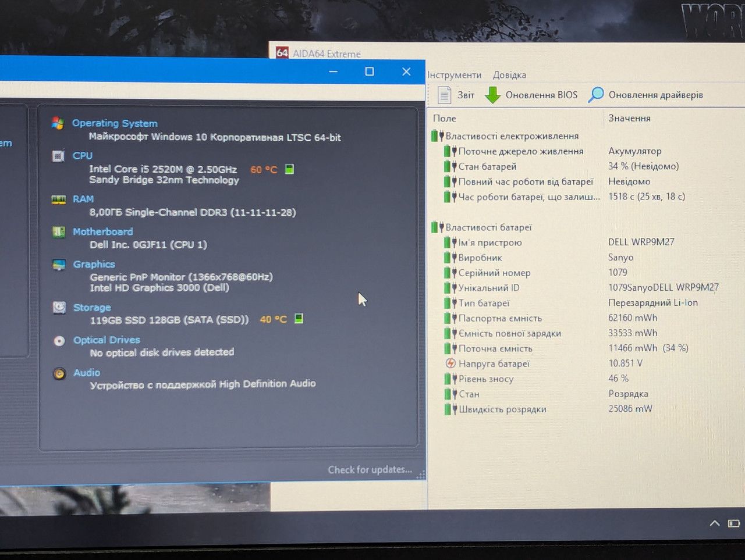Click the battery icon beside Властивості батареї
This screenshot has width=745, height=560.
[x=438, y=227]
